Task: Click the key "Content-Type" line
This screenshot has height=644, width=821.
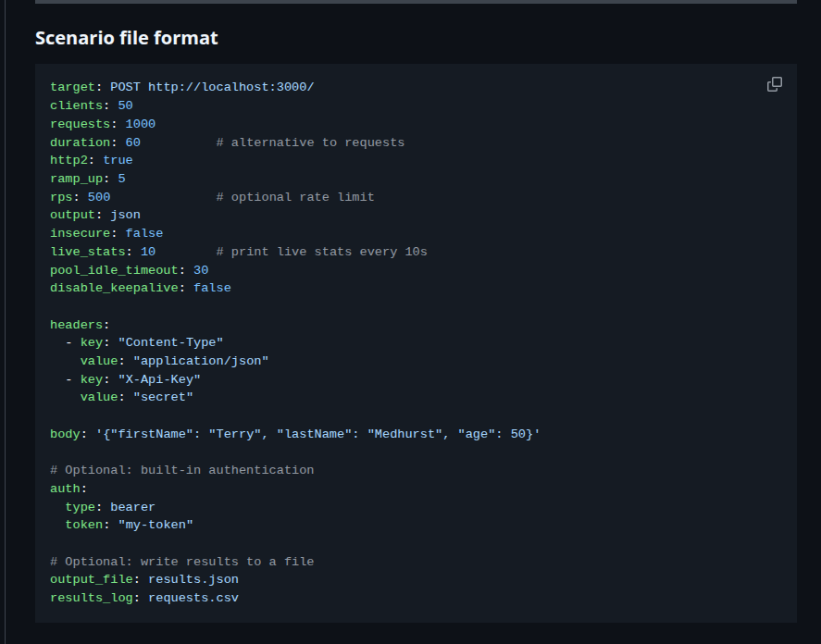Action: pos(144,342)
